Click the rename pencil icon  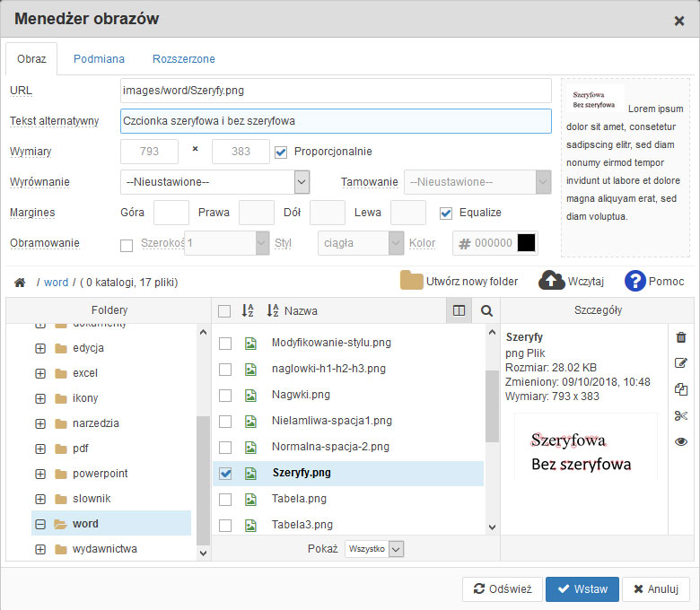681,363
